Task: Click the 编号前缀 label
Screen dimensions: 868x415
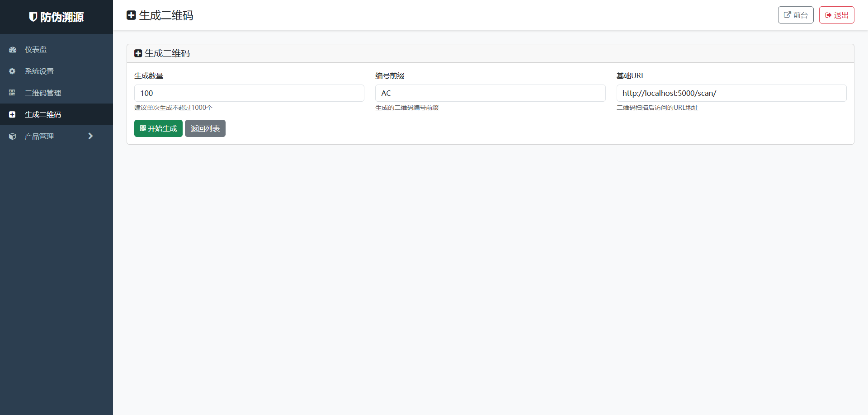Action: coord(390,76)
